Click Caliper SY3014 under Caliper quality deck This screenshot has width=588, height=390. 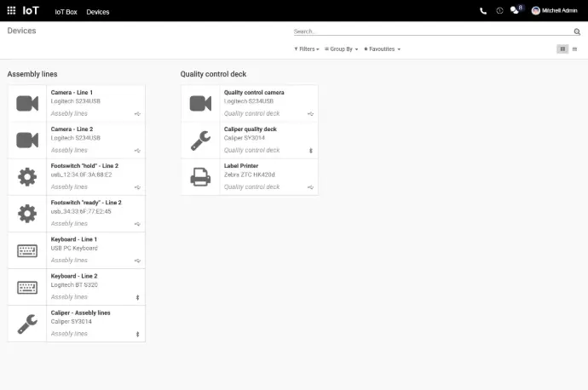pos(244,138)
